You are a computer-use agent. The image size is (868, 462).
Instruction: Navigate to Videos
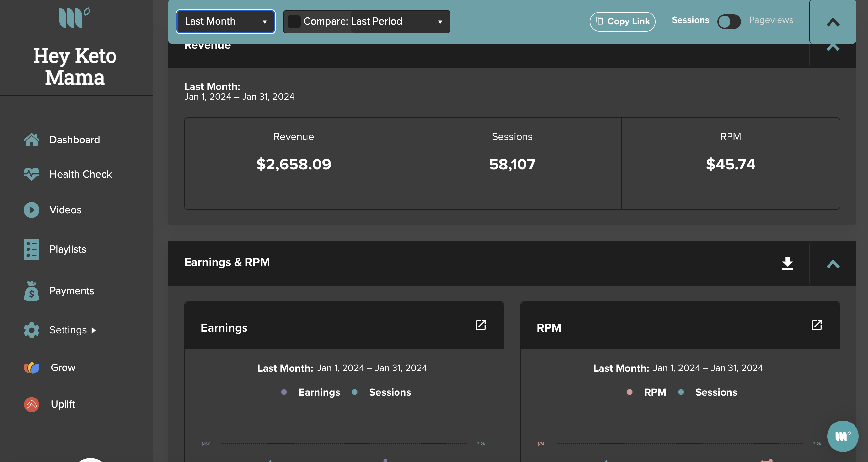coord(65,210)
